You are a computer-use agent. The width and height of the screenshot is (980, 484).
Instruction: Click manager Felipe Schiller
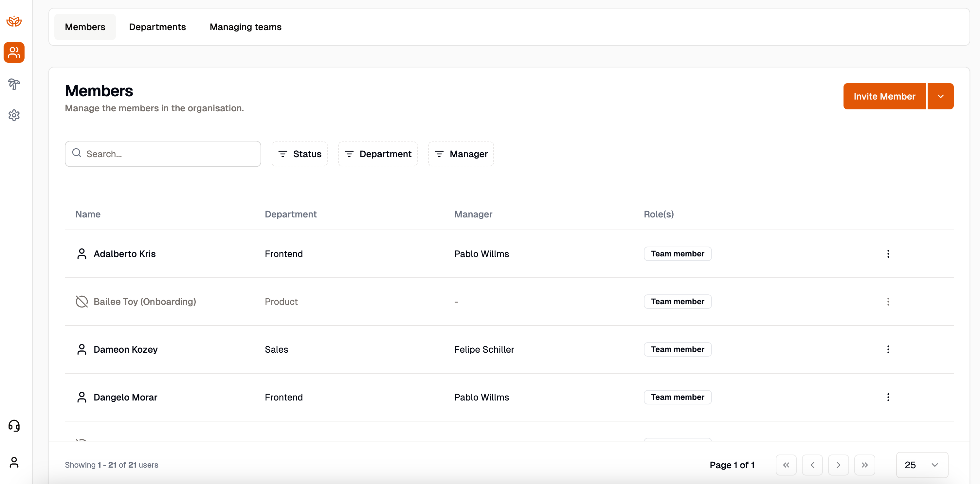(484, 349)
